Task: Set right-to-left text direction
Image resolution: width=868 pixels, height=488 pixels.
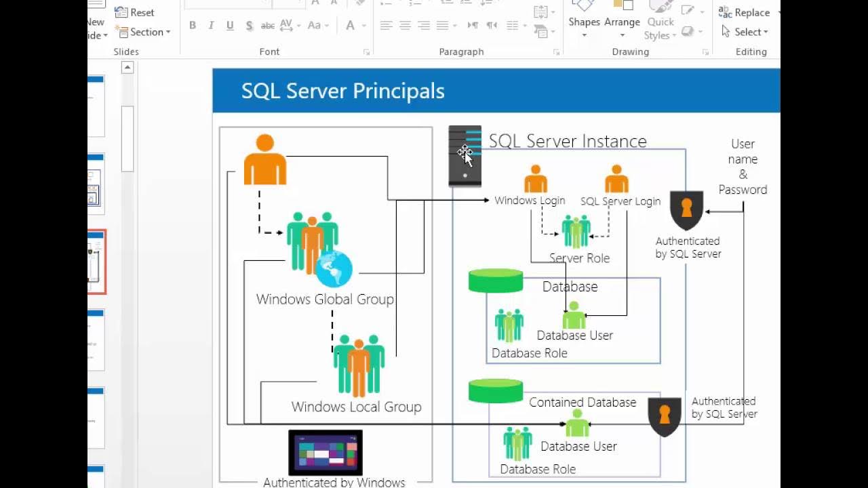Action: point(492,26)
